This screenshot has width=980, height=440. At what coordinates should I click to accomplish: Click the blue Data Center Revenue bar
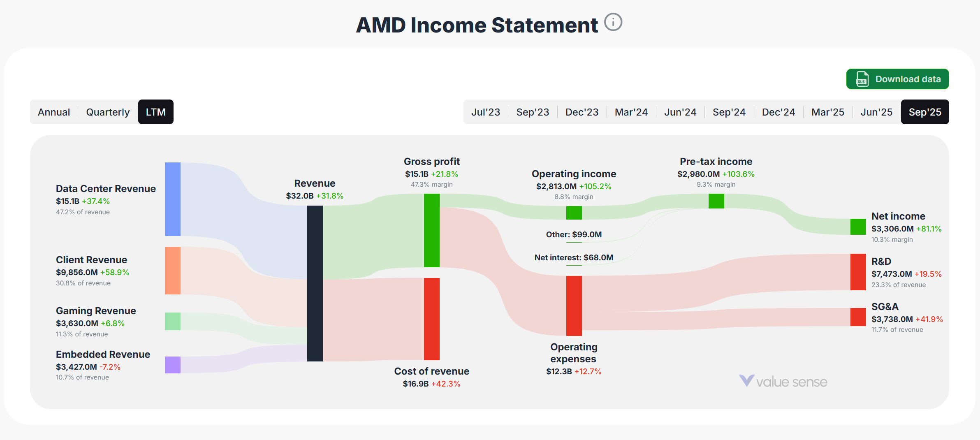click(x=173, y=199)
